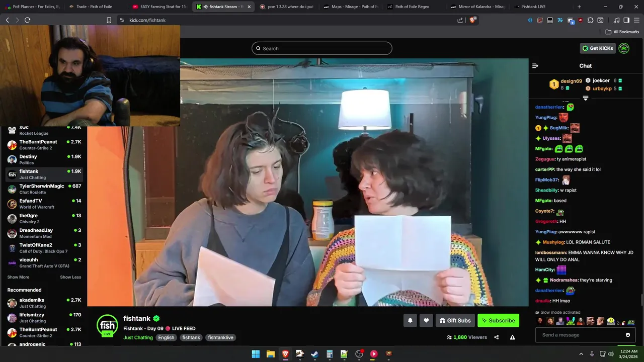This screenshot has width=644, height=362.
Task: Click the Send a message chat input
Action: click(585, 335)
